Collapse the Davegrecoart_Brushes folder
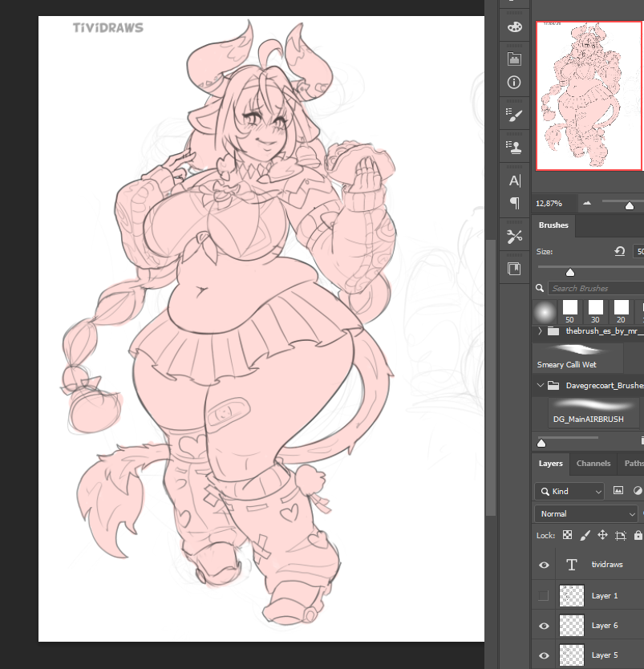644x669 pixels. point(539,385)
